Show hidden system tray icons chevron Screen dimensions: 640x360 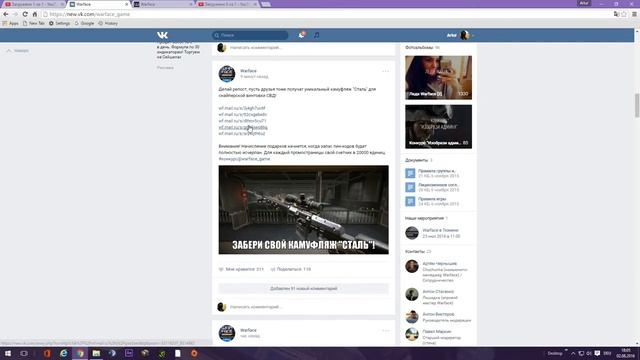[x=573, y=353]
